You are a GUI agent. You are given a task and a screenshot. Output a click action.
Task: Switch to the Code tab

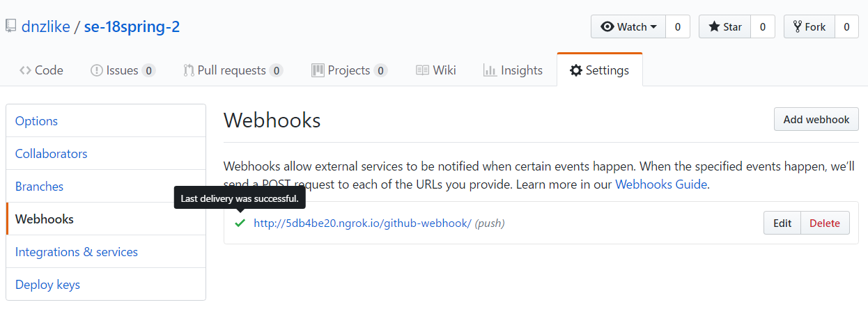tap(41, 70)
